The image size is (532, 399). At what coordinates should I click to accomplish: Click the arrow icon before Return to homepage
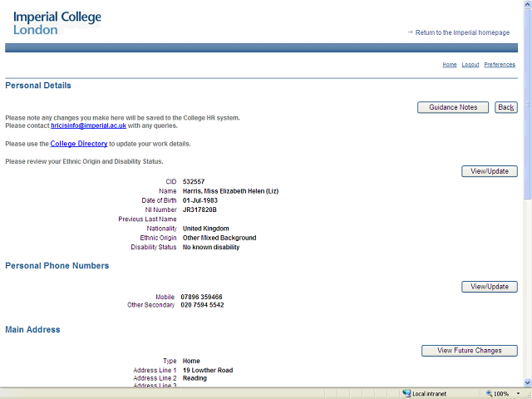tap(410, 32)
